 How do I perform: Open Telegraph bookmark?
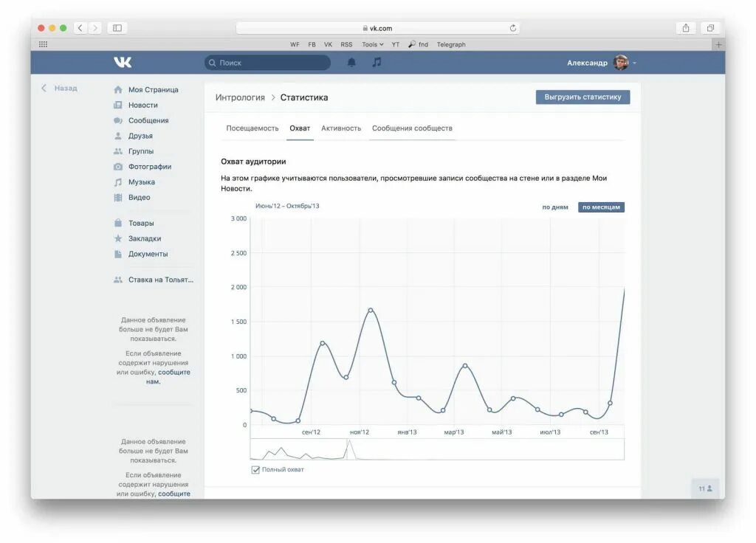pyautogui.click(x=451, y=44)
